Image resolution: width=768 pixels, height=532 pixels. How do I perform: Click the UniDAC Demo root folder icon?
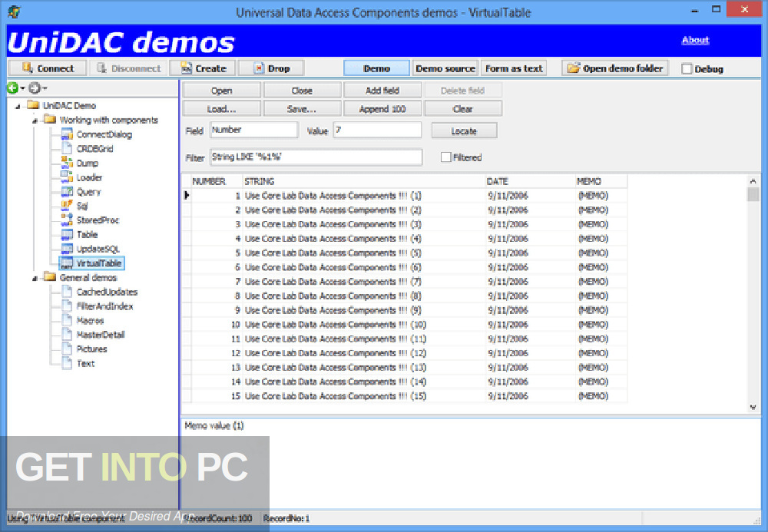pyautogui.click(x=33, y=104)
